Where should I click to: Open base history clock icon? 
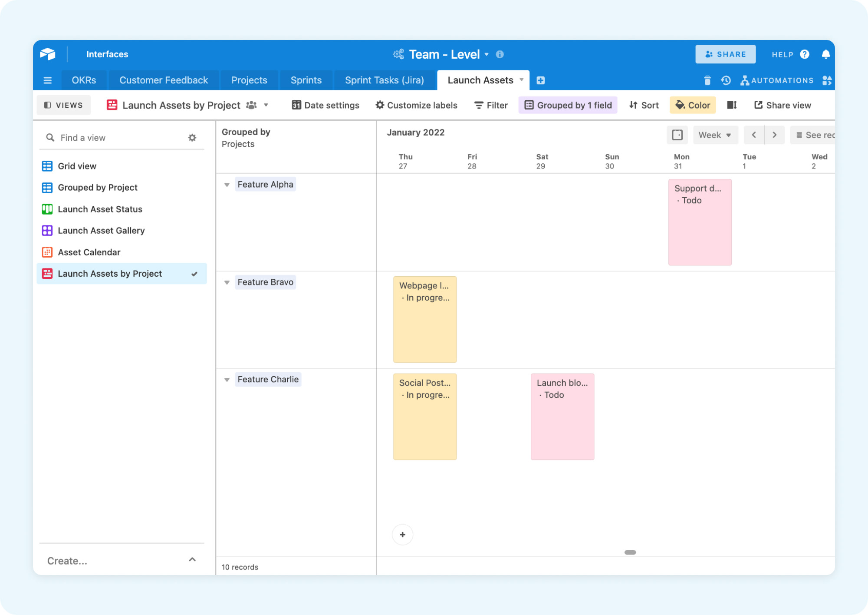pos(726,80)
